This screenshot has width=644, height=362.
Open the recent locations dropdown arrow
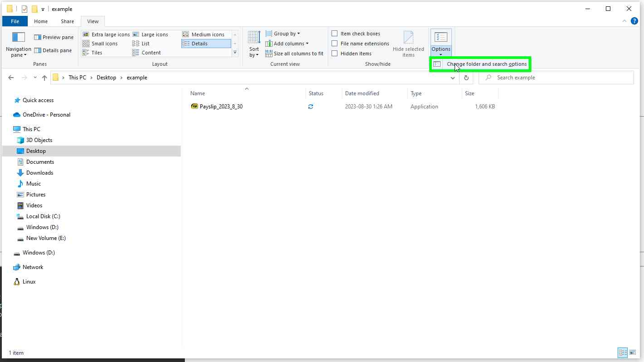(35, 78)
